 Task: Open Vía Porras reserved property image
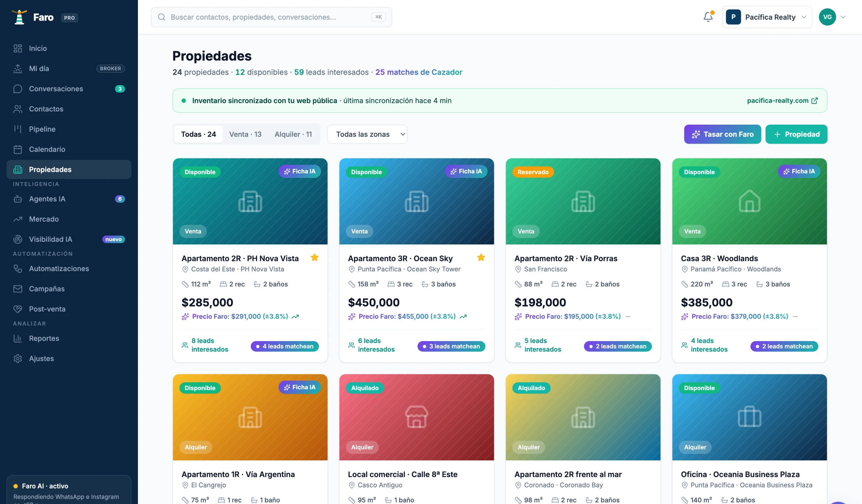coord(583,201)
